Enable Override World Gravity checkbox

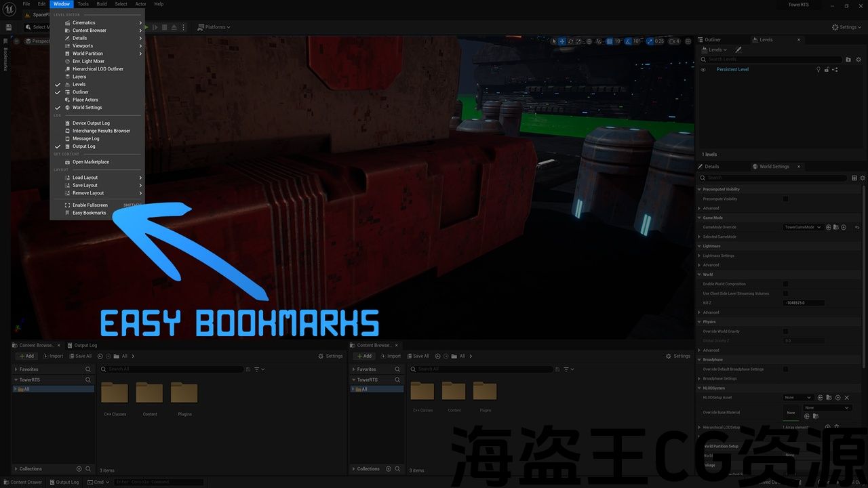click(x=785, y=331)
